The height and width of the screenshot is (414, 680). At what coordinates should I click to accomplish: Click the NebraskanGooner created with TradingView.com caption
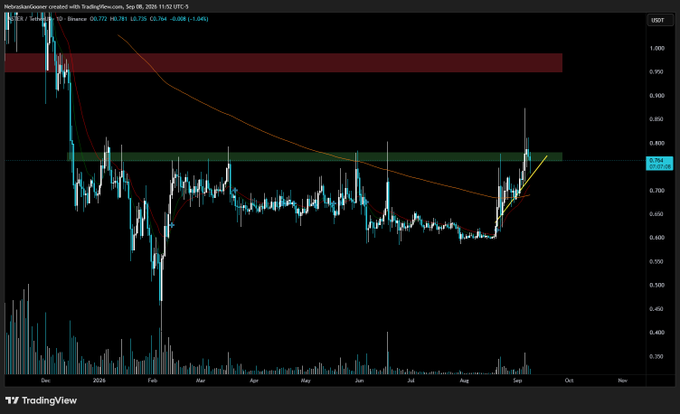tap(96, 7)
